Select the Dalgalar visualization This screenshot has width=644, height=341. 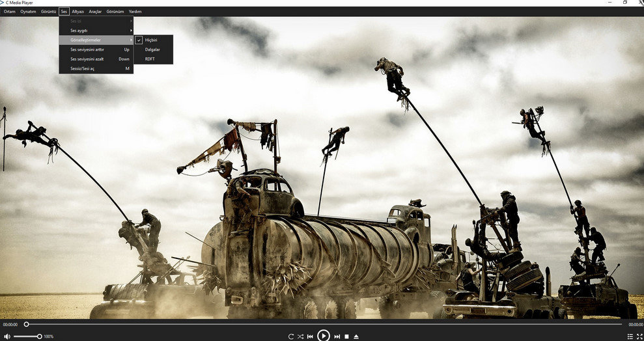point(154,49)
